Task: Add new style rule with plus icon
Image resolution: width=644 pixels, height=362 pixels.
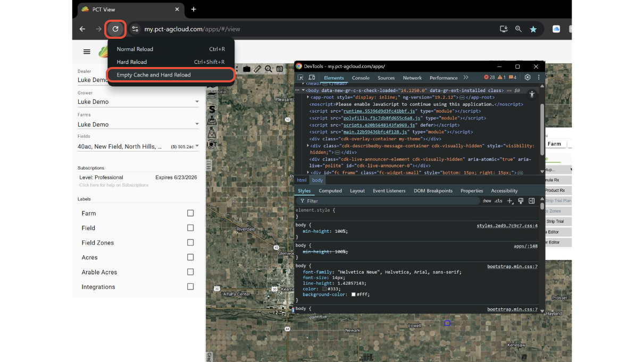Action: click(x=509, y=201)
